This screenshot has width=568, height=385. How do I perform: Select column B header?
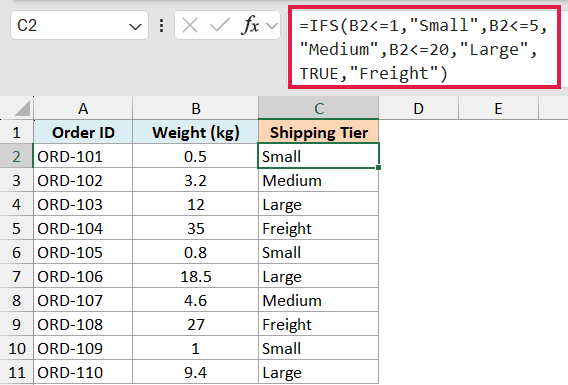[x=196, y=108]
